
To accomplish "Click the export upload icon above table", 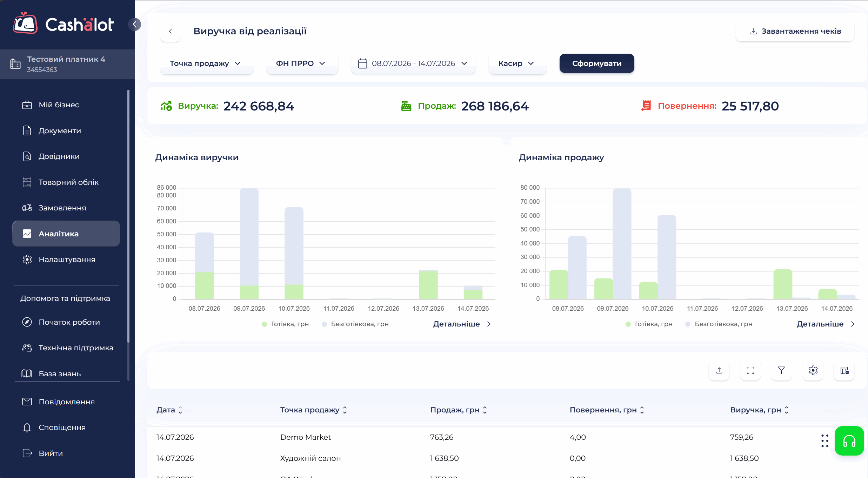I will point(719,370).
